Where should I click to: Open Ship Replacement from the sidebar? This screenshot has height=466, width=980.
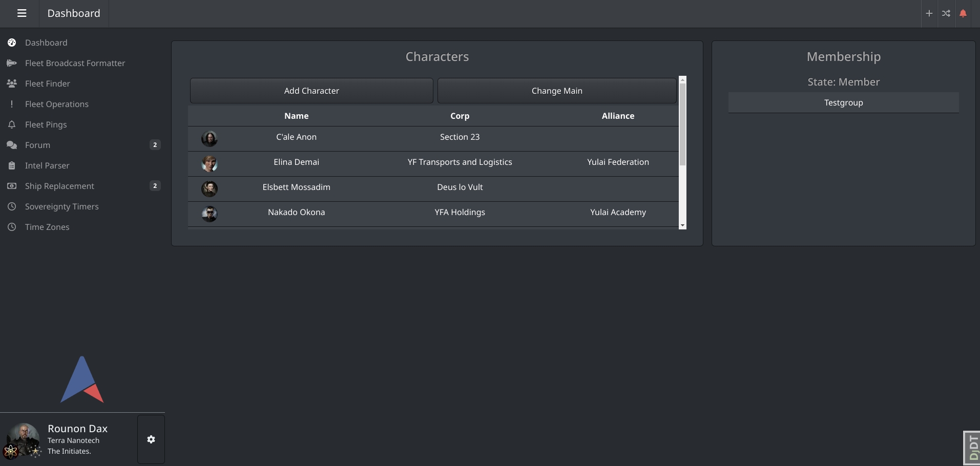[x=59, y=186]
